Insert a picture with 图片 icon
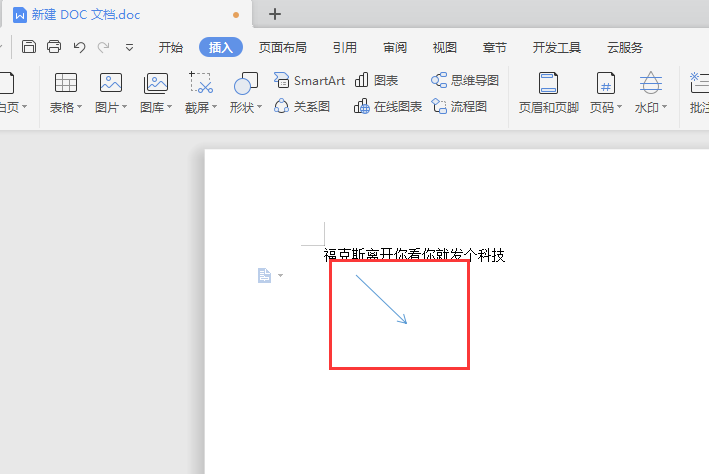Image resolution: width=709 pixels, height=474 pixels. 111,83
